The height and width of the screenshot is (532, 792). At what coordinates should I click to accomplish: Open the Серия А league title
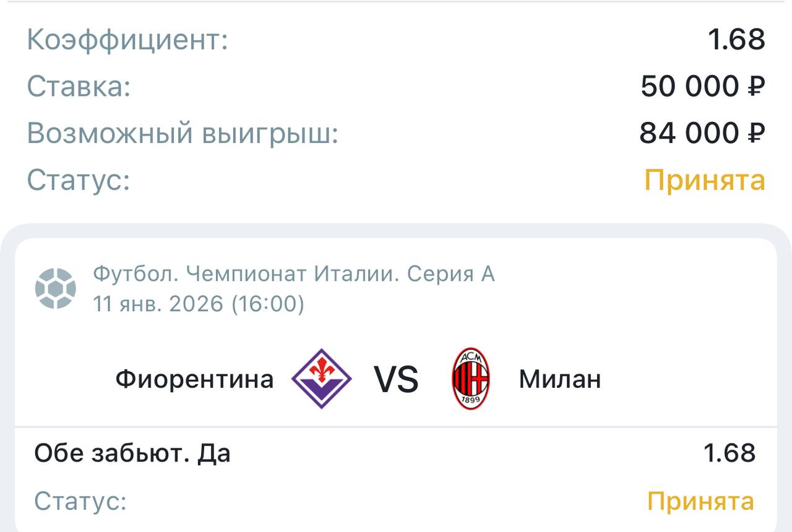294,273
